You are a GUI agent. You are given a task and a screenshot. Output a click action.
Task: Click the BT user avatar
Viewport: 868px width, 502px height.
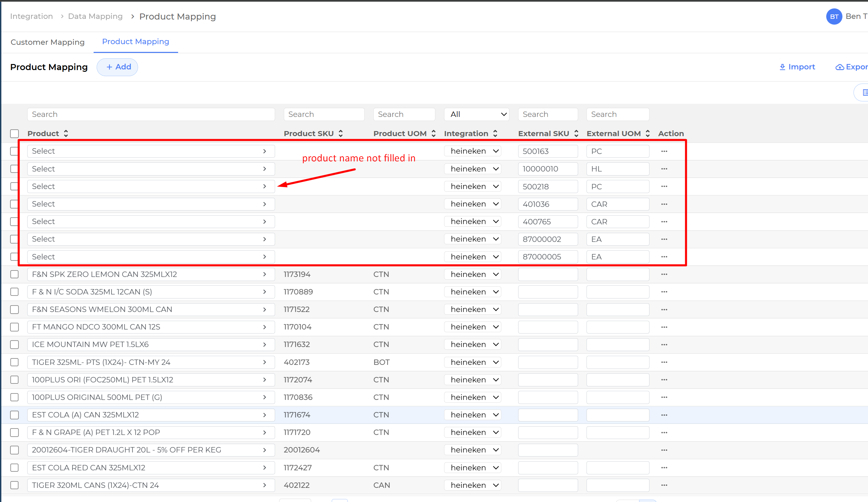point(834,17)
